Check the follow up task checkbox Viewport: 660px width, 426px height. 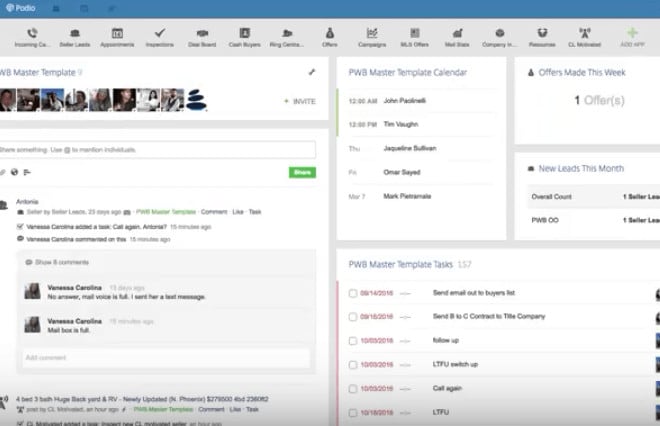[353, 341]
